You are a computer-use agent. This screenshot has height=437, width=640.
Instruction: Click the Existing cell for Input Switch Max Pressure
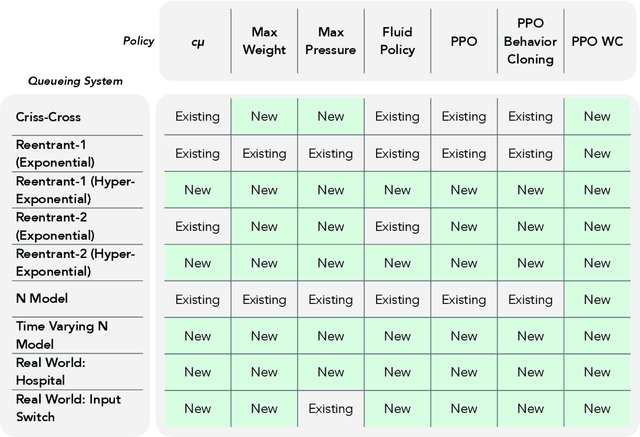[x=330, y=408]
